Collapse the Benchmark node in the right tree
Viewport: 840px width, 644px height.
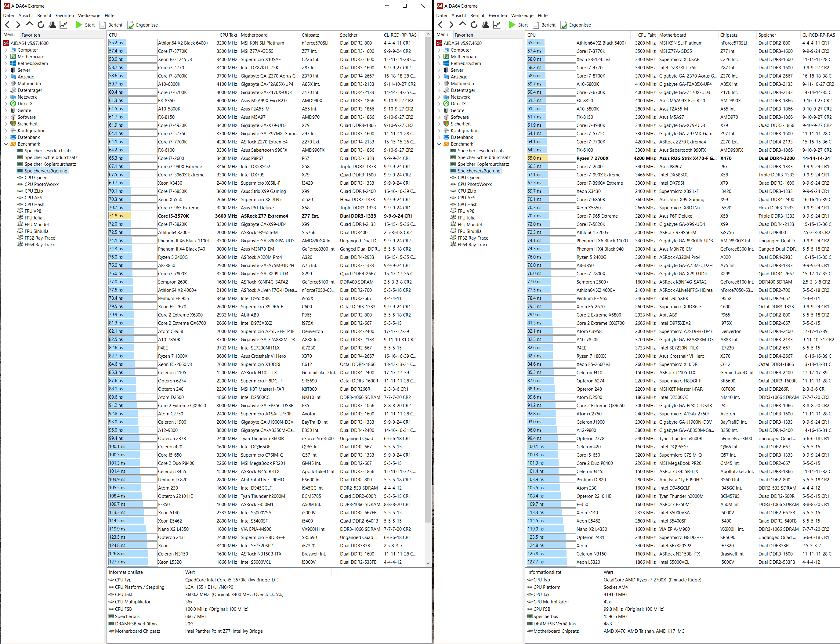click(x=439, y=144)
